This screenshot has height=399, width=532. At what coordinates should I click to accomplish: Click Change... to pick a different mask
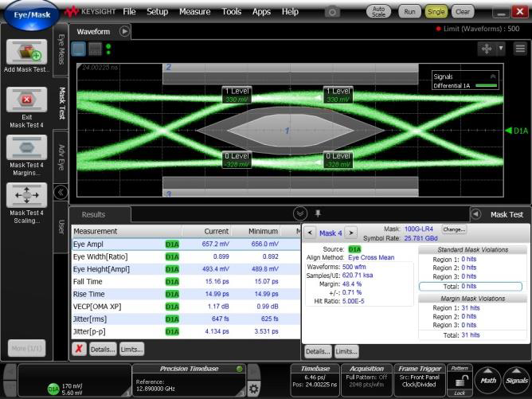pos(454,229)
